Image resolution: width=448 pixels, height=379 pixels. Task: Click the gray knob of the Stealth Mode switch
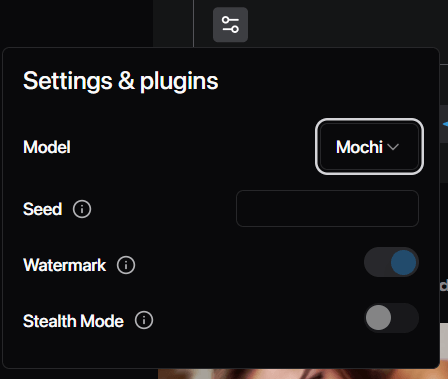coord(378,318)
